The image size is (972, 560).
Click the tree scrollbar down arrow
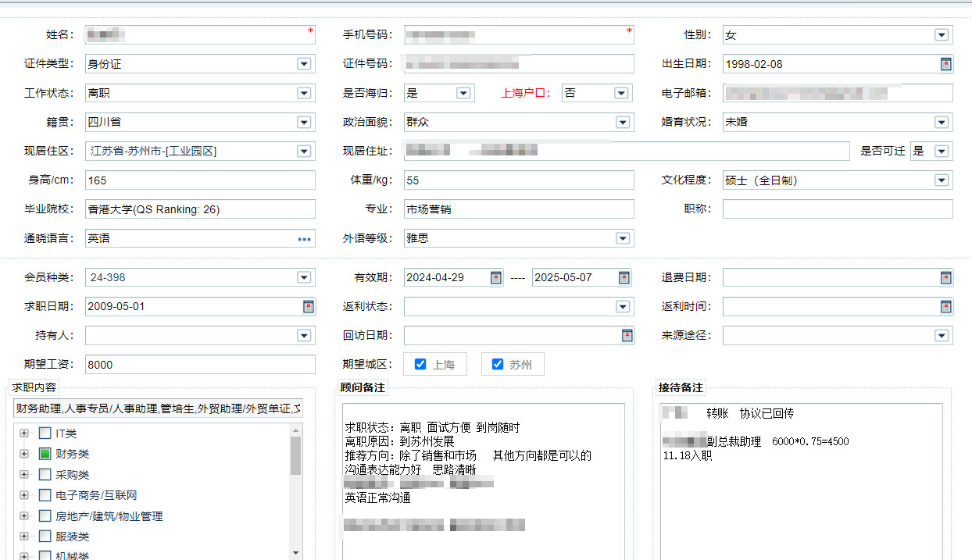[x=295, y=553]
